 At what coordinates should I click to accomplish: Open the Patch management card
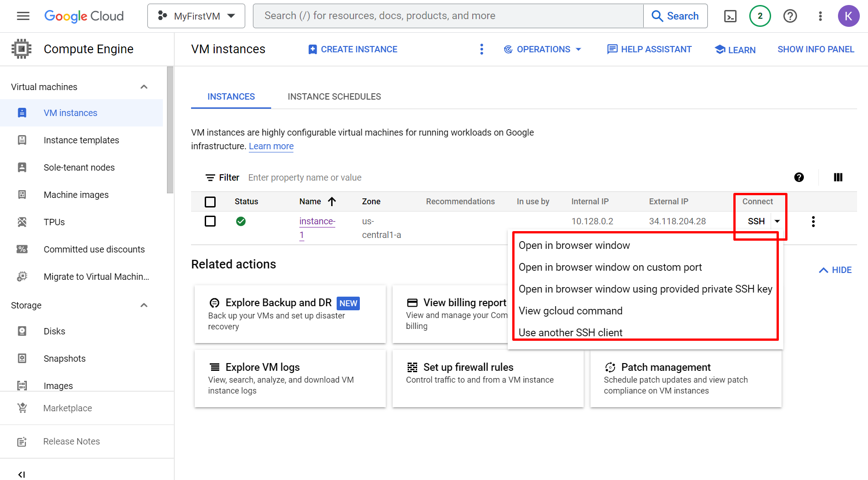(x=686, y=379)
